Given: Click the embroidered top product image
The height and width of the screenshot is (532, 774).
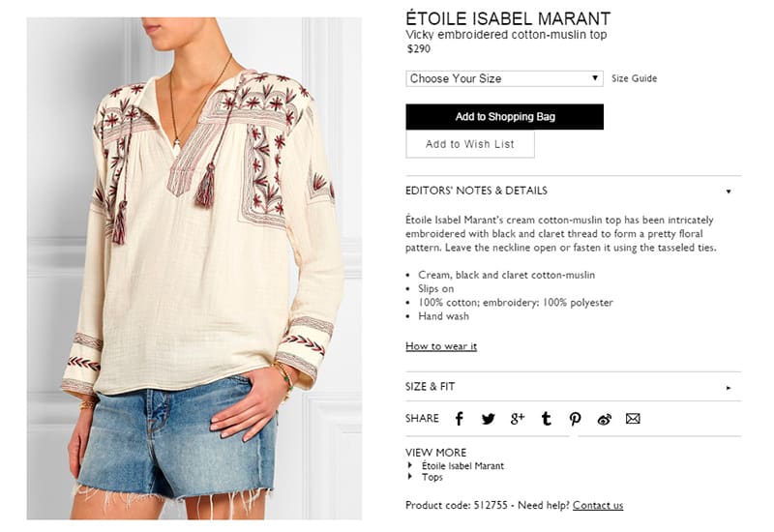Looking at the screenshot, I should 194,269.
